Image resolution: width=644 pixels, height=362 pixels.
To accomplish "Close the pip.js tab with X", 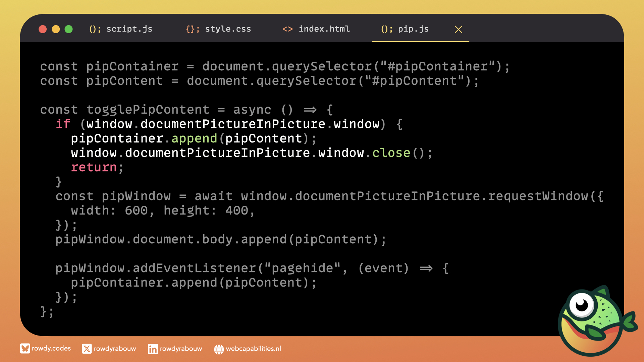I will (x=458, y=29).
